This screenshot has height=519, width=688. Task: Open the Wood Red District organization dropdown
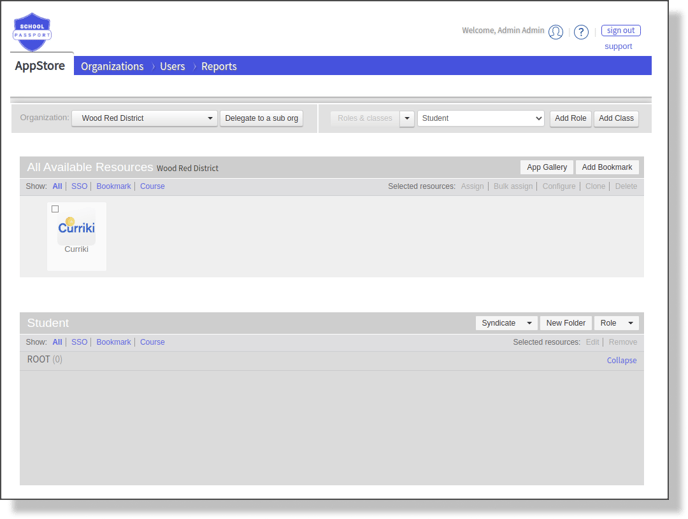(x=144, y=118)
